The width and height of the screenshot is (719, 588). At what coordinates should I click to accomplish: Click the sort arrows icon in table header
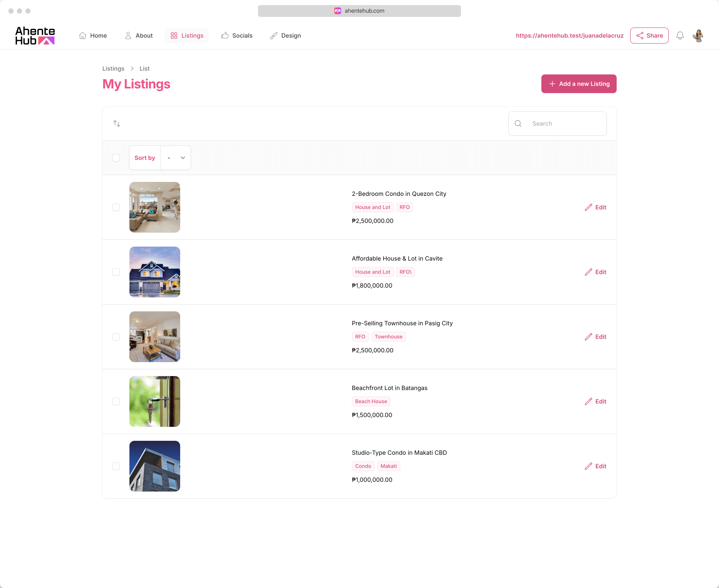click(x=117, y=124)
